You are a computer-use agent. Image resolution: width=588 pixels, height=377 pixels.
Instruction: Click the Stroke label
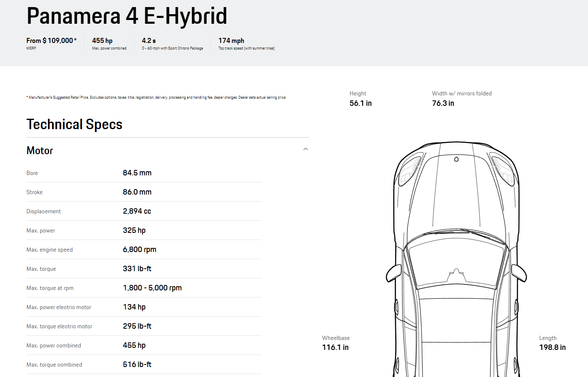[35, 192]
